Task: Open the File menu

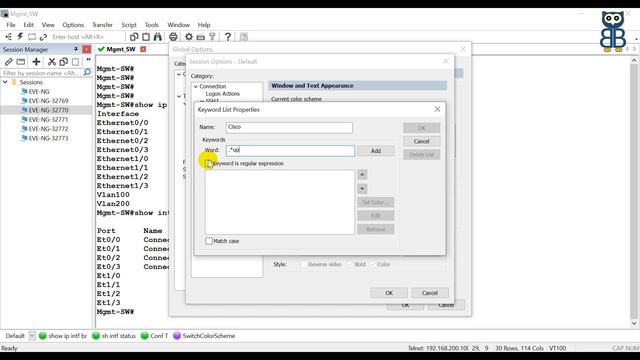Action: [x=11, y=25]
